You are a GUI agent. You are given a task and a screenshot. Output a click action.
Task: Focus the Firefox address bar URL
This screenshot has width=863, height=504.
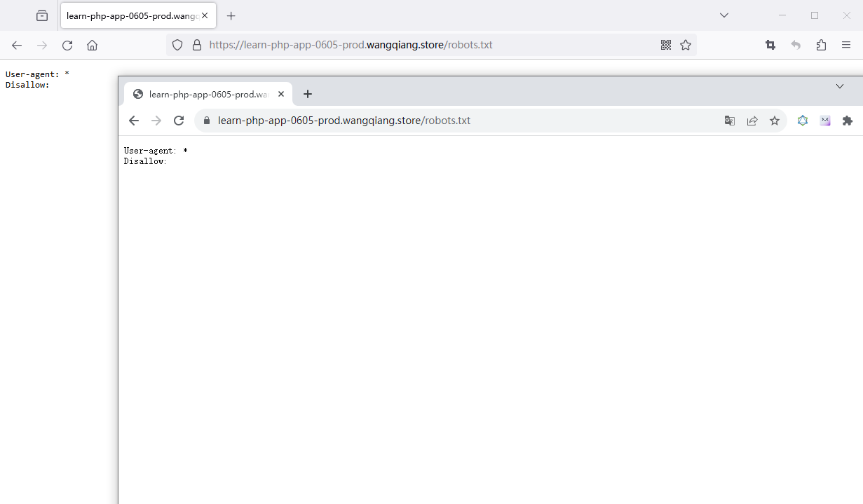tap(351, 45)
